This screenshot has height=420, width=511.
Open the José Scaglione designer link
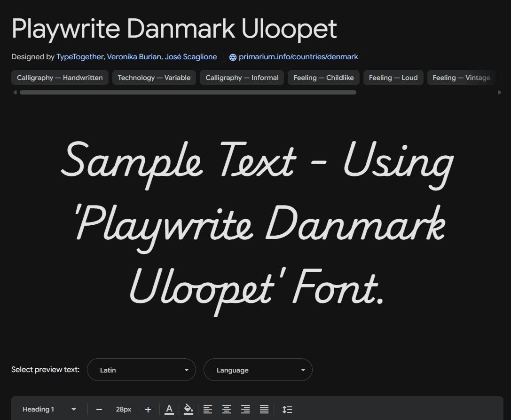[x=191, y=57]
